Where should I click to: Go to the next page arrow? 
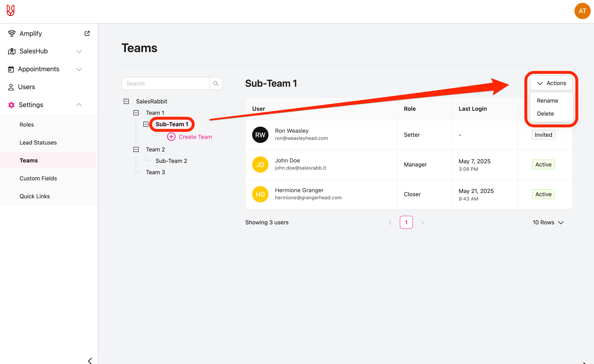point(422,223)
